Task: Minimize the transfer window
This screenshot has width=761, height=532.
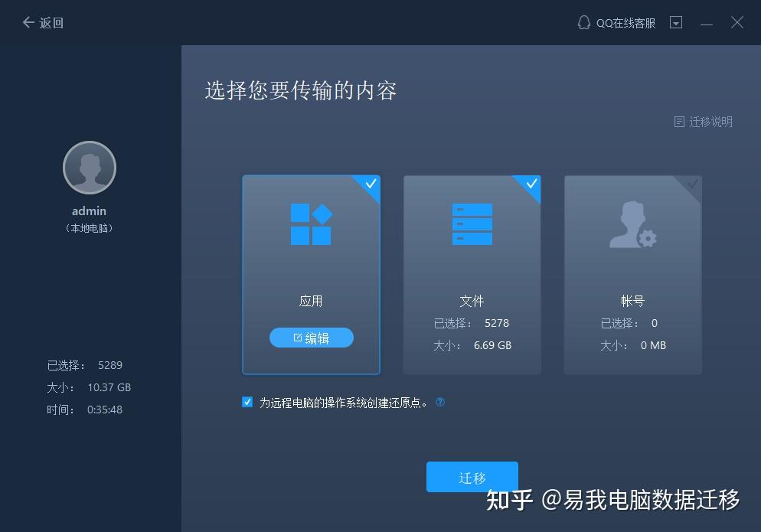Action: [707, 23]
